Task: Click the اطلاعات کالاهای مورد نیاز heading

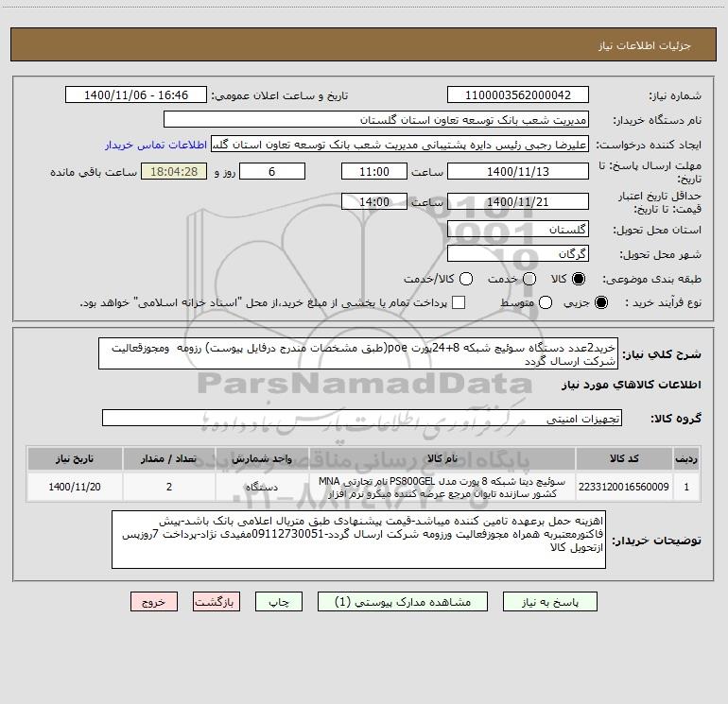Action: 632,385
